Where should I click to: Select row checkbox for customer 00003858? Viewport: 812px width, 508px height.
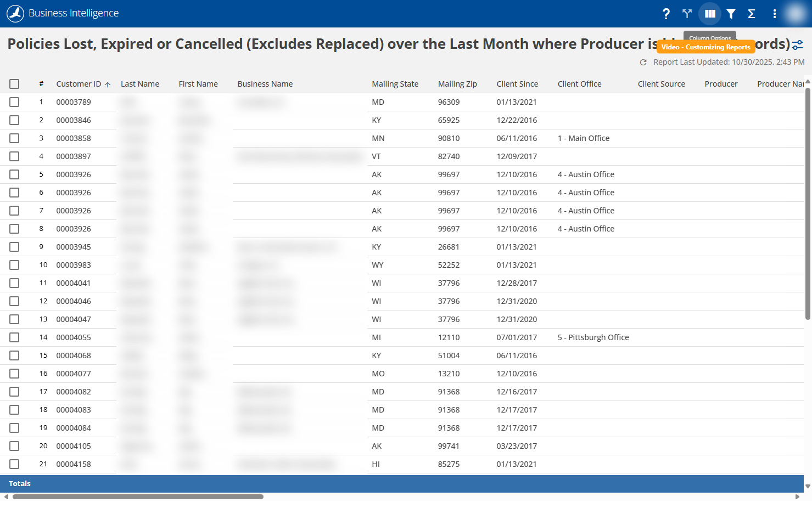point(14,138)
